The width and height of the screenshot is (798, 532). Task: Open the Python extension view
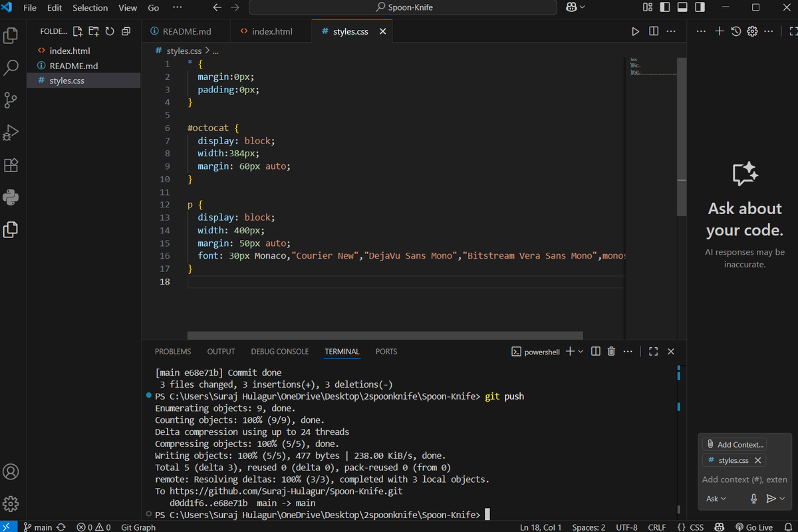coord(11,197)
